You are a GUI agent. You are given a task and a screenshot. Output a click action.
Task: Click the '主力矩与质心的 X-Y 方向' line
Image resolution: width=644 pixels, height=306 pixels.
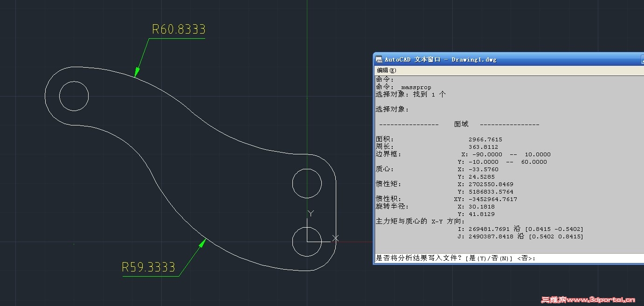tap(420, 221)
